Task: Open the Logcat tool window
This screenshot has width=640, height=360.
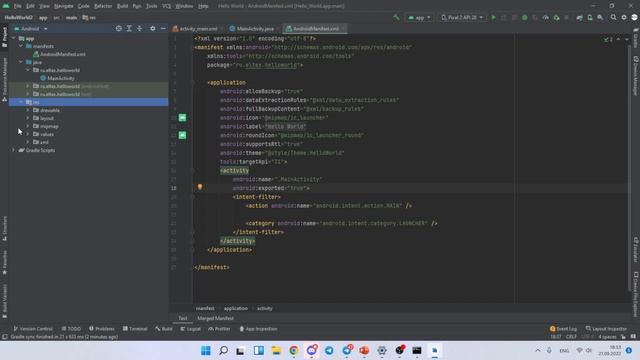Action: (x=191, y=329)
